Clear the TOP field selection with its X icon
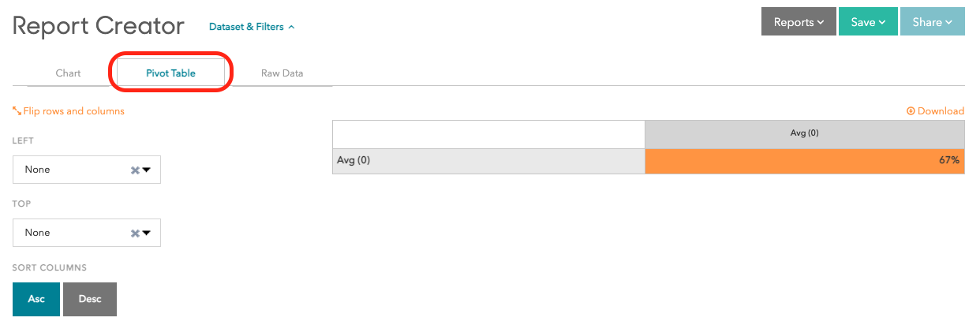Image resolution: width=980 pixels, height=325 pixels. click(135, 233)
